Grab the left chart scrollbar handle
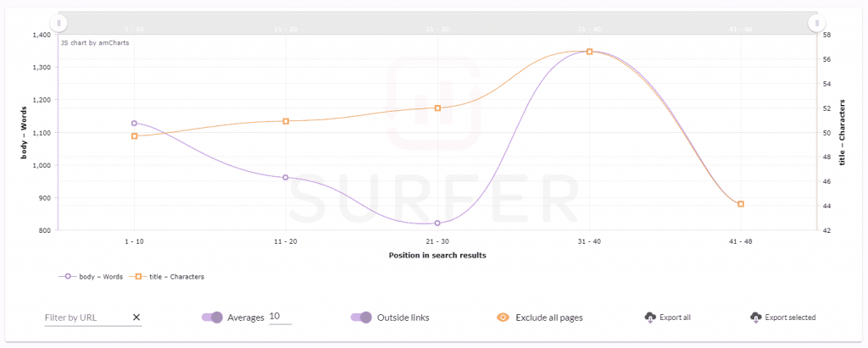This screenshot has width=868, height=348. 58,23
